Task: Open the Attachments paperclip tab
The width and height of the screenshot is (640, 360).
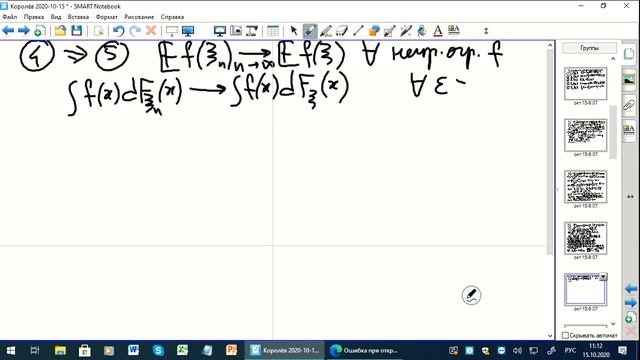Action: click(629, 105)
